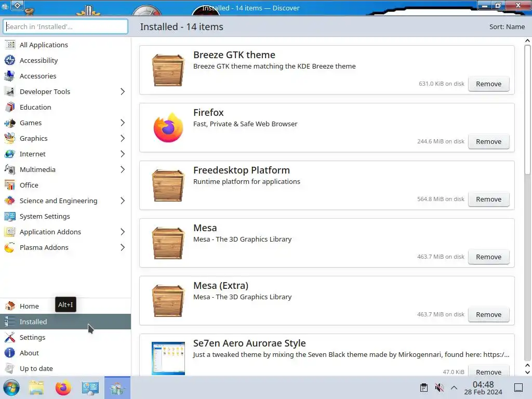This screenshot has width=532, height=399.
Task: Click the Mesa package crate icon
Action: [x=168, y=243]
